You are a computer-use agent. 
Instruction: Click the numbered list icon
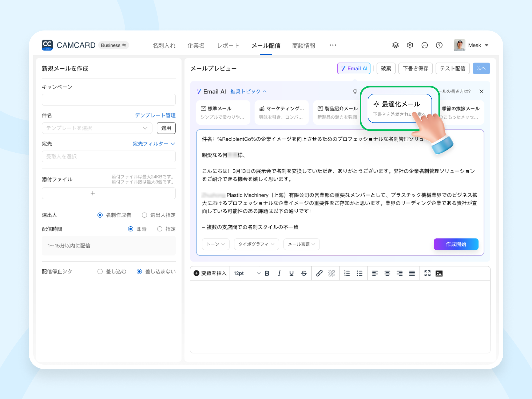click(347, 273)
